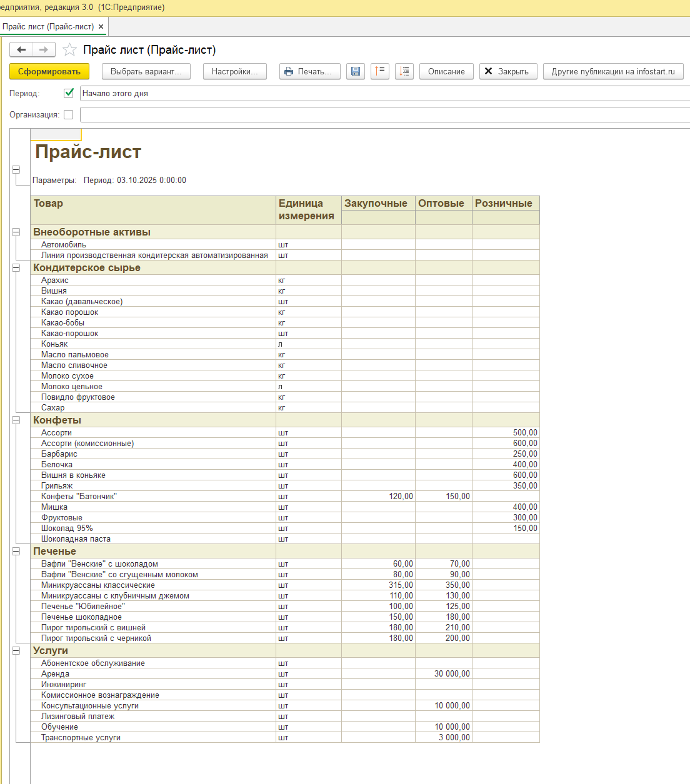This screenshot has height=784, width=690.
Task: Uncheck the Период checkbox
Action: coord(69,93)
